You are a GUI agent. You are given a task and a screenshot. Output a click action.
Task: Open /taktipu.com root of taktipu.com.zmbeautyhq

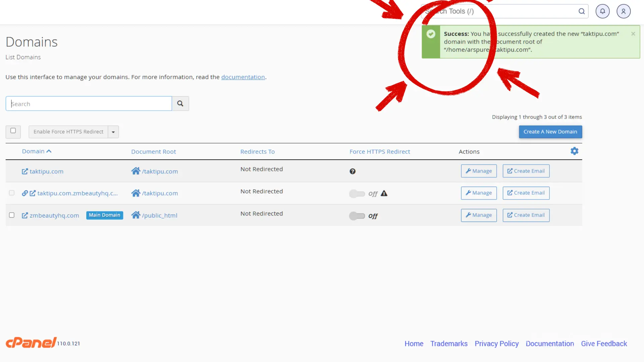tap(160, 193)
